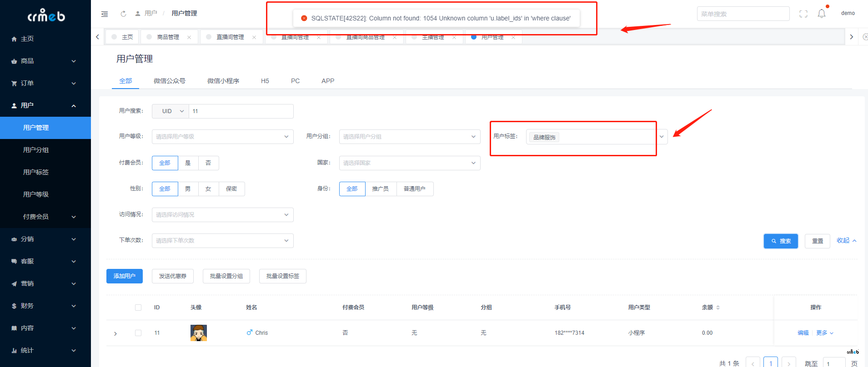Click the 内容 book icon in sidebar
This screenshot has height=367, width=868.
click(x=14, y=328)
